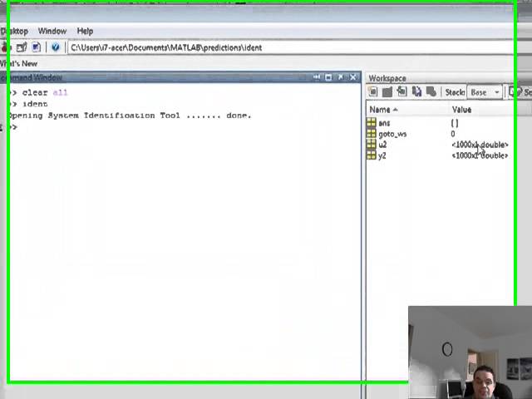Click the y2 variable grid icon

click(x=372, y=155)
